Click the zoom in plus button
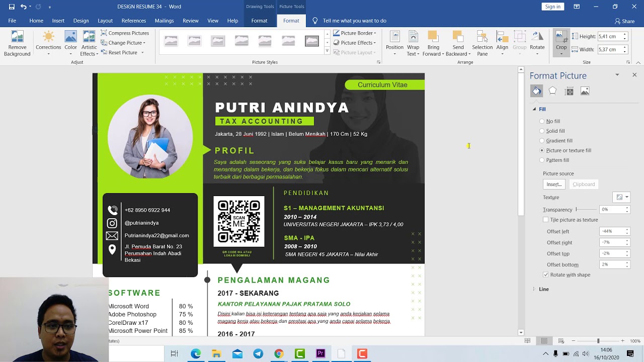Image resolution: width=644 pixels, height=362 pixels. coord(622,341)
